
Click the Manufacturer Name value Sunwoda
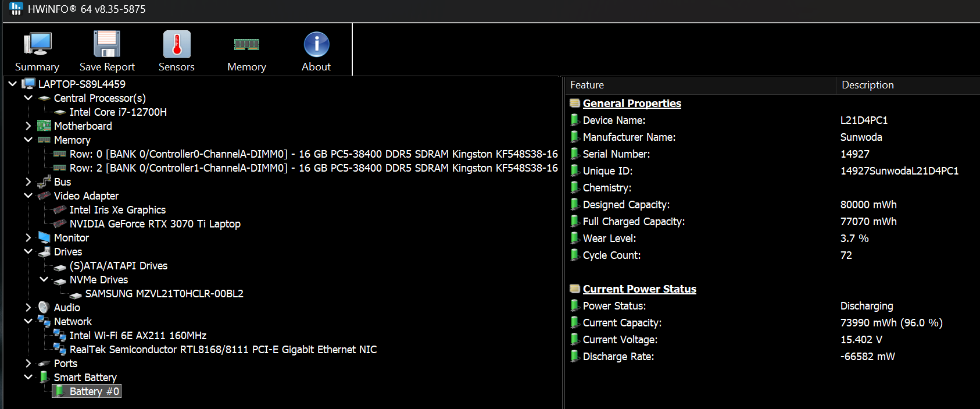(x=861, y=137)
